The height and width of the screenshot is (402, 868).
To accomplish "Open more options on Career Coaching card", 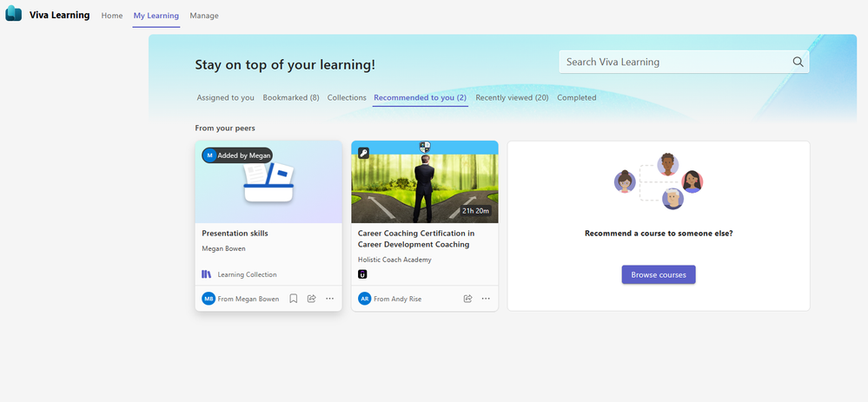I will pos(486,299).
